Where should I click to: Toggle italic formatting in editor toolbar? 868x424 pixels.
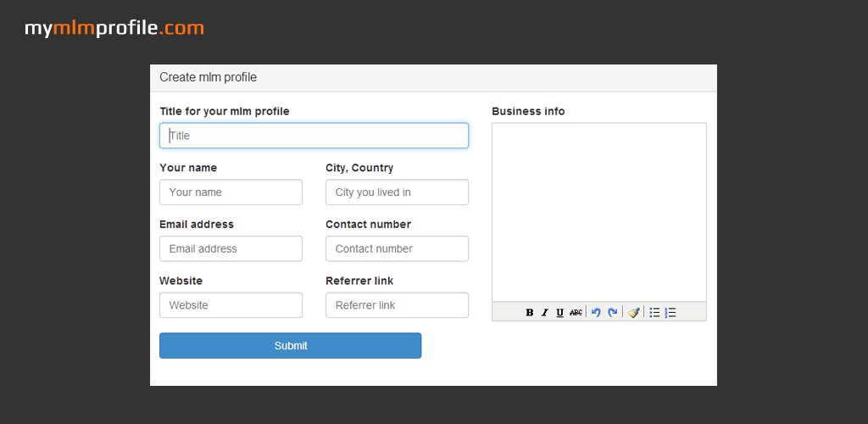pos(545,313)
